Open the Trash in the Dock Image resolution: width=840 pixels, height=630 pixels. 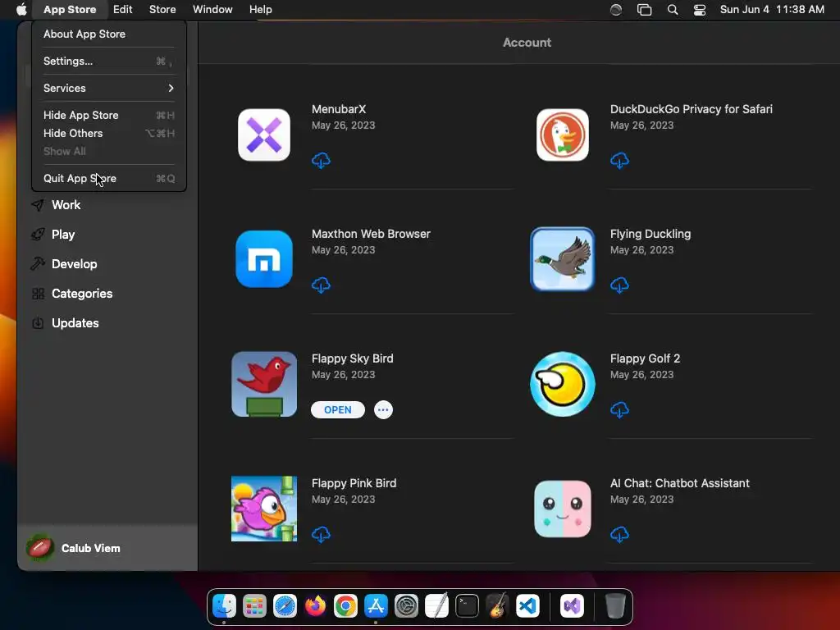coord(615,606)
